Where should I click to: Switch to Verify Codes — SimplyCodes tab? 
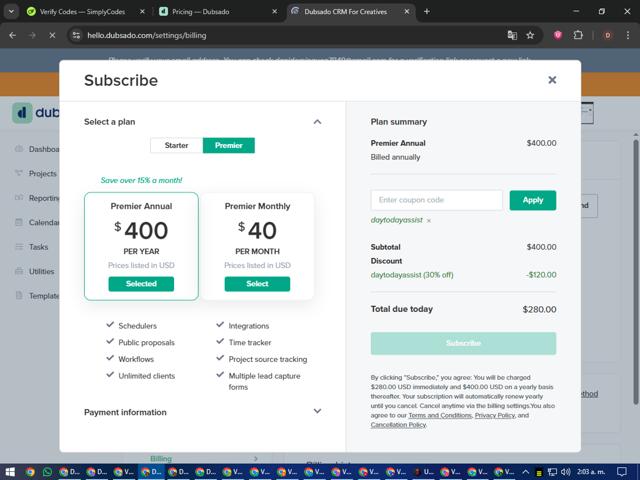[82, 11]
